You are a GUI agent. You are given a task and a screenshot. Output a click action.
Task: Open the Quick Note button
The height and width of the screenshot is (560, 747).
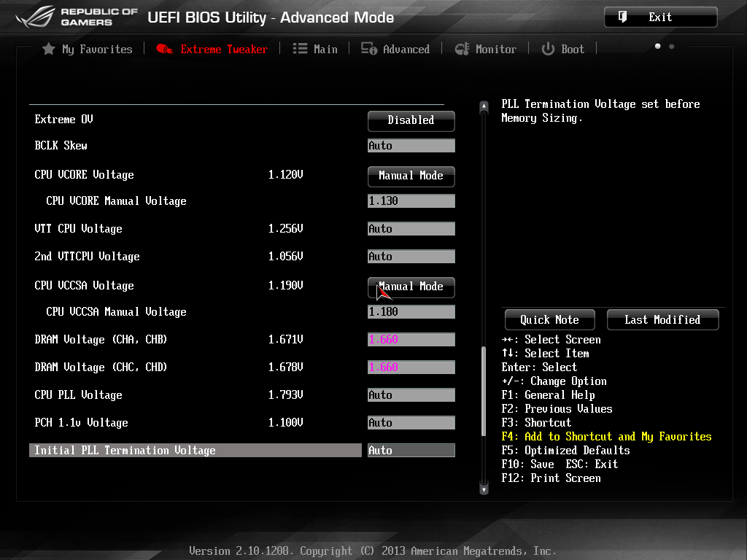click(549, 319)
